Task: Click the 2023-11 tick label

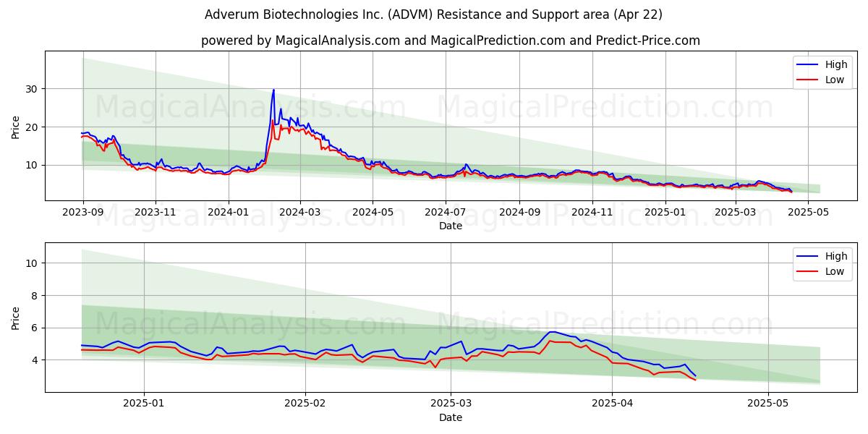Action: tap(155, 212)
